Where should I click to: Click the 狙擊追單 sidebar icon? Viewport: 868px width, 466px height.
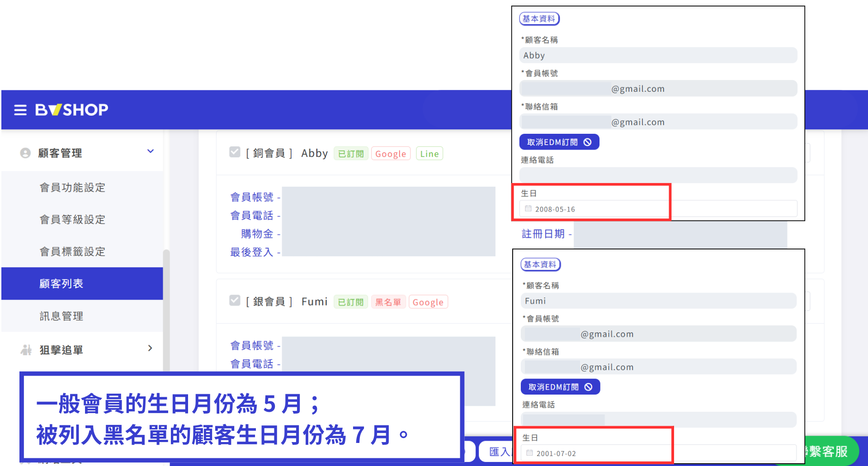(x=26, y=350)
